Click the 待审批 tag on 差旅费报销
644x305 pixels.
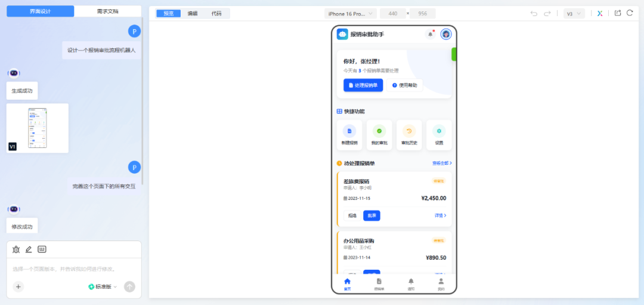[x=439, y=181]
